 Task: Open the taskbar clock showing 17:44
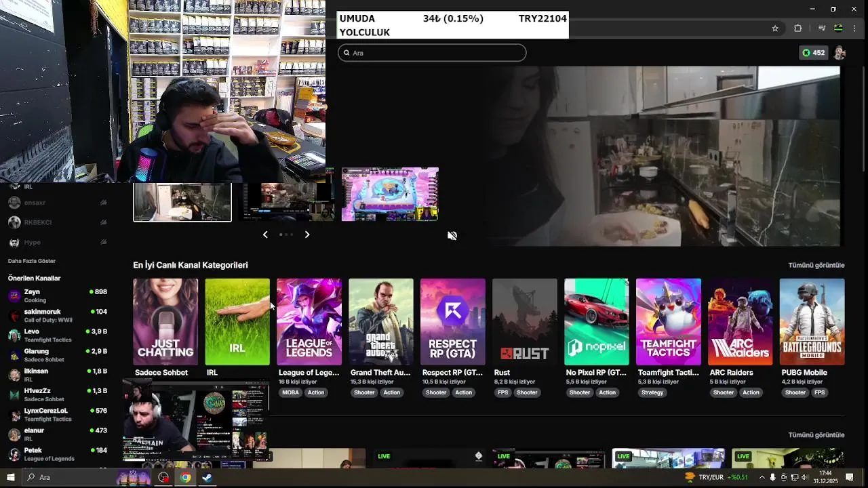click(825, 477)
